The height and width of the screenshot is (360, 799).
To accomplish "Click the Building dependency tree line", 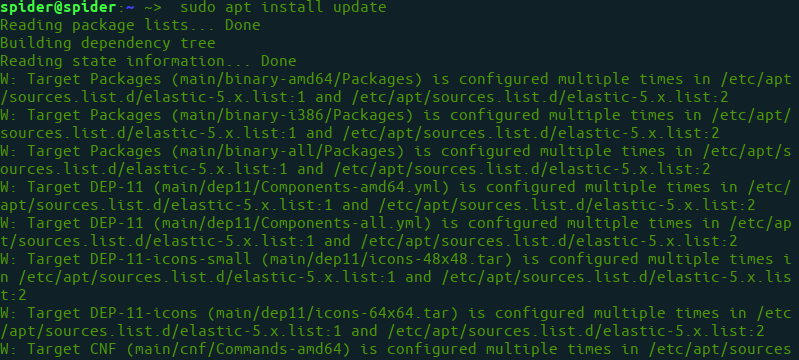I will point(108,43).
